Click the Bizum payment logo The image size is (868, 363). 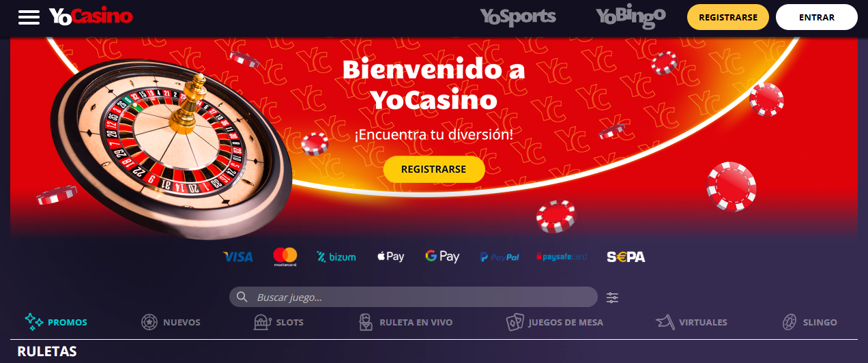336,257
